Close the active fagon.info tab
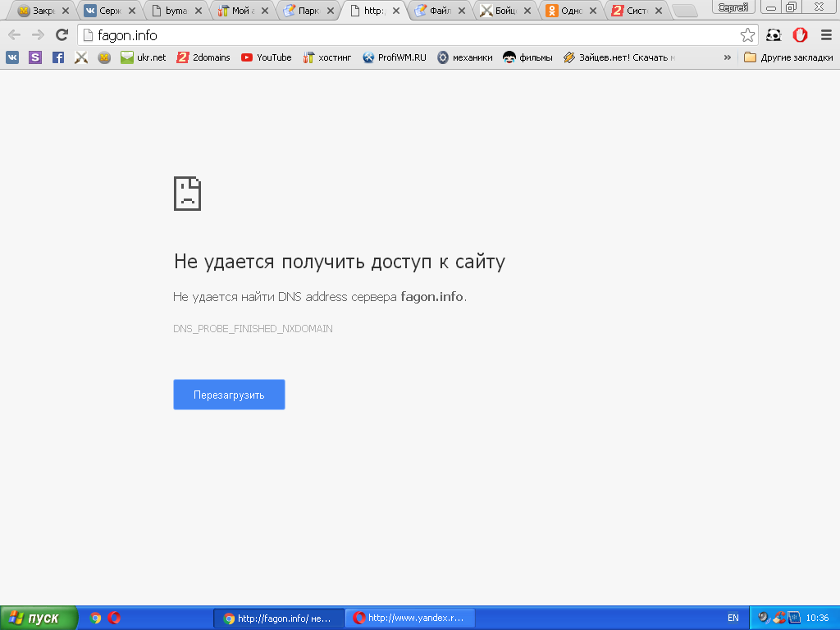The width and height of the screenshot is (840, 630). point(396,11)
